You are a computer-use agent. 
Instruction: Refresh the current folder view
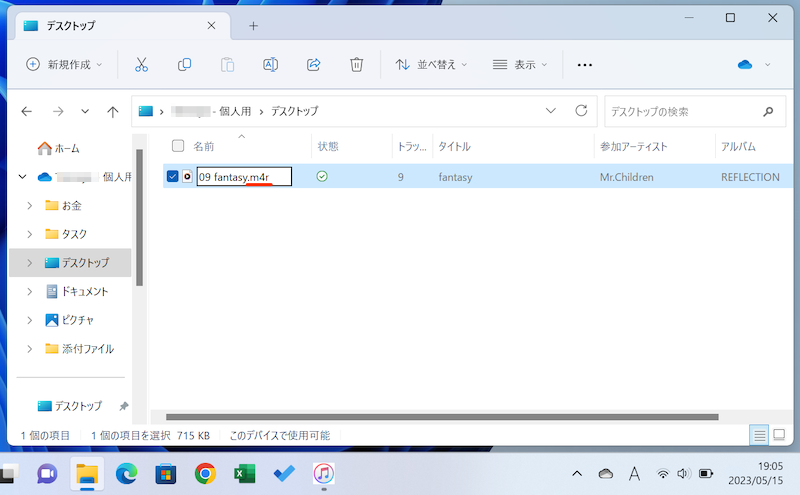pyautogui.click(x=580, y=111)
